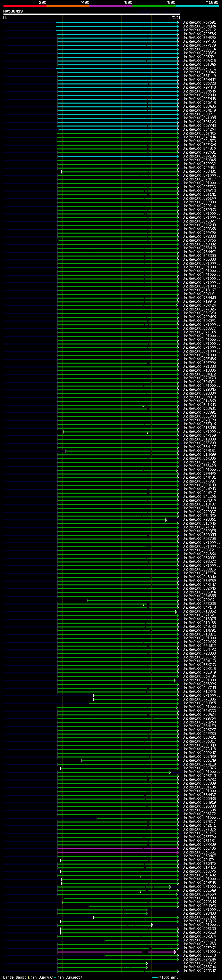Image resolution: width=222 pixels, height=980 pixels.
Task: Select the query name AV538459
Action: pos(13,11)
